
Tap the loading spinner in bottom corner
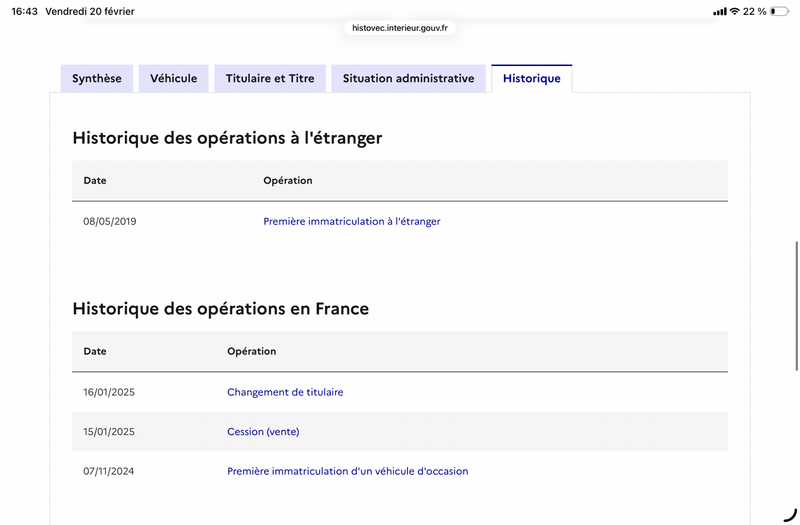(x=790, y=511)
